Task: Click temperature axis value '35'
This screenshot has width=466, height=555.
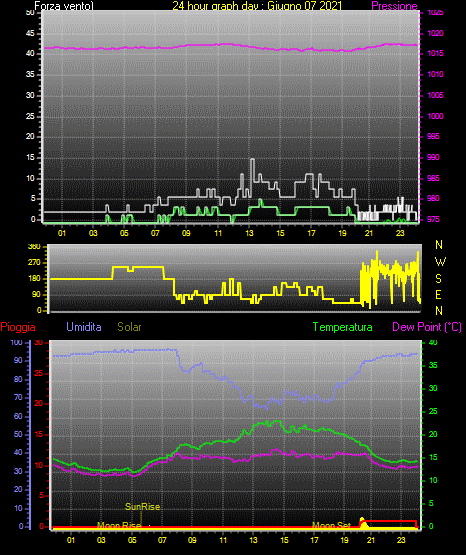Action: click(x=433, y=365)
